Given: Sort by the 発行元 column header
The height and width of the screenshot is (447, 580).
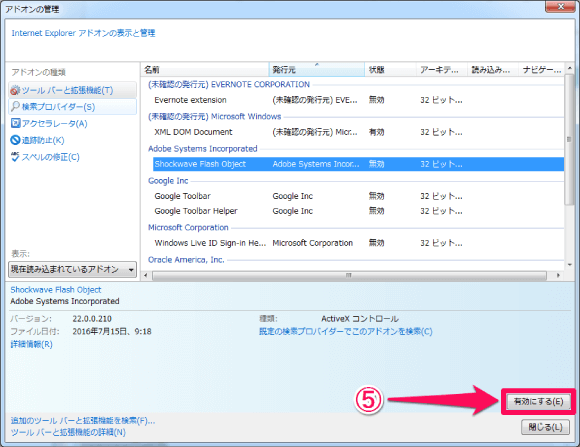Looking at the screenshot, I should tap(317, 70).
